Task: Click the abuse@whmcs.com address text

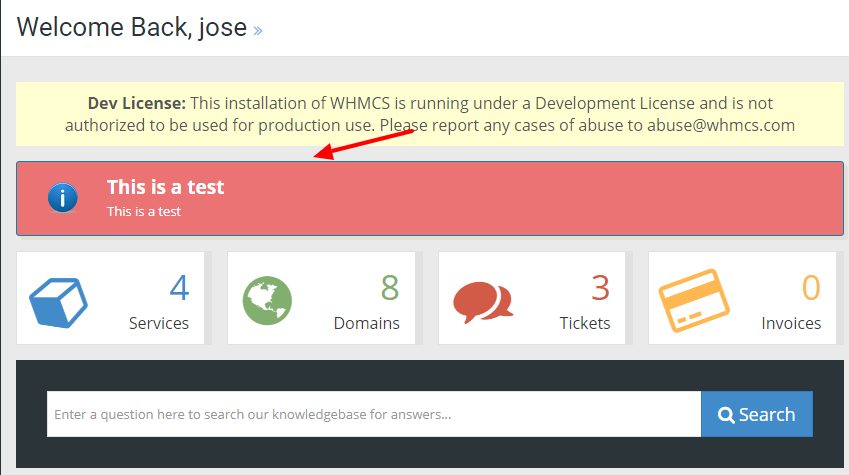Action: point(721,125)
